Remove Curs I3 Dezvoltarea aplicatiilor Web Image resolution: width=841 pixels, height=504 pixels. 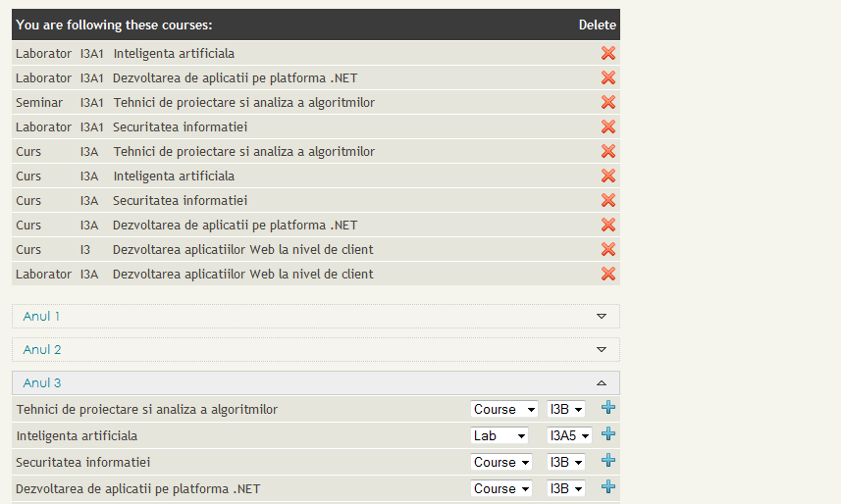tap(608, 249)
